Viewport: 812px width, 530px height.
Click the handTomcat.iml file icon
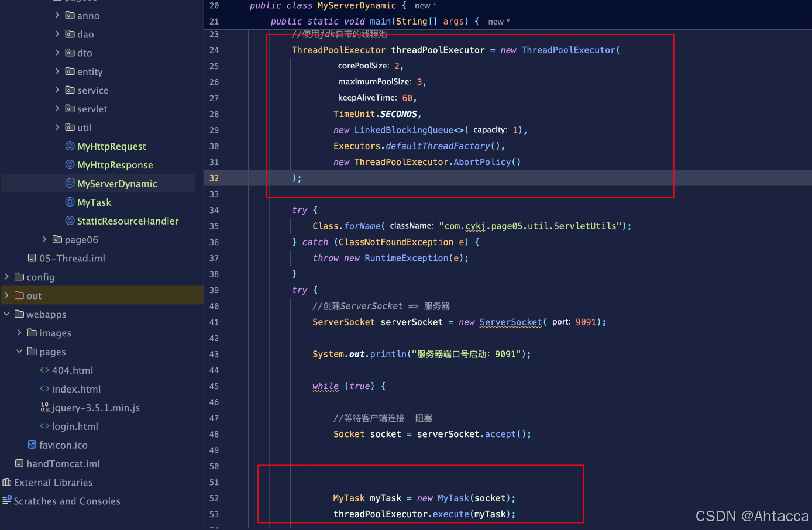19,463
